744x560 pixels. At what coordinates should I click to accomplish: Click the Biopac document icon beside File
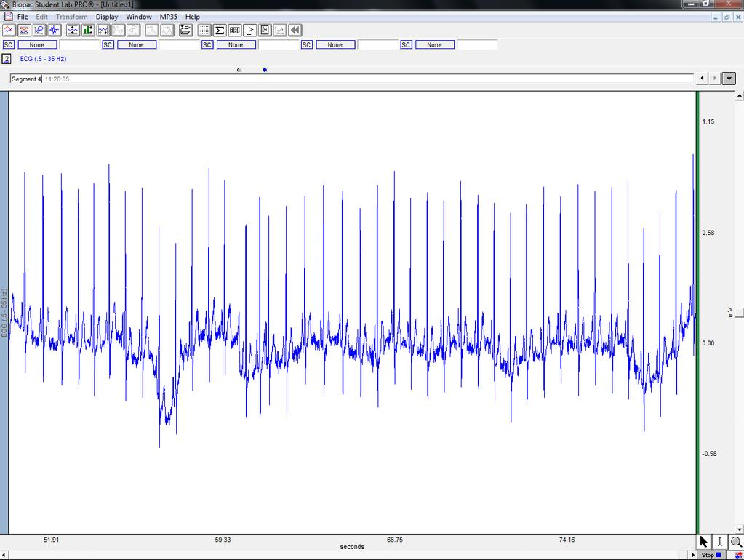(8, 17)
